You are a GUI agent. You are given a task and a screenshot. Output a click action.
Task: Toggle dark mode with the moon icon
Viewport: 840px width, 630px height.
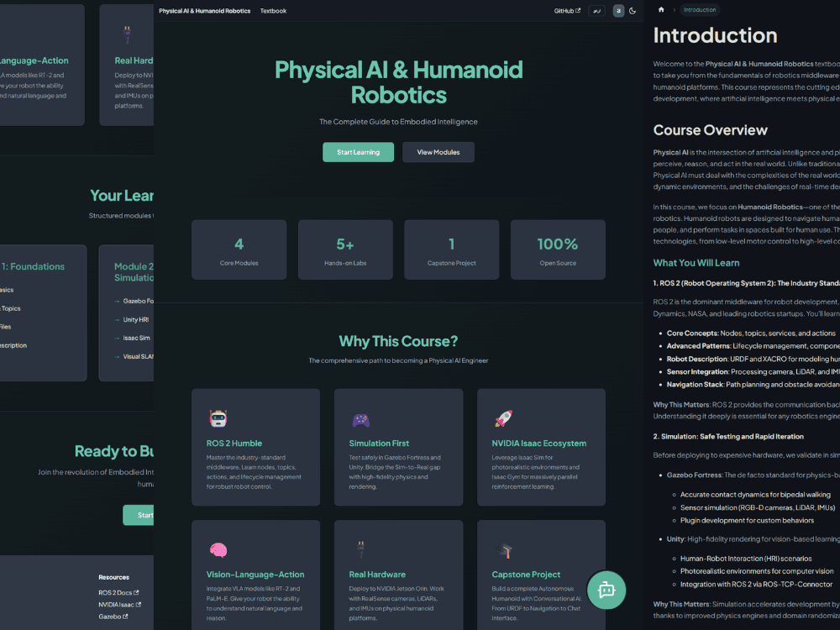633,11
